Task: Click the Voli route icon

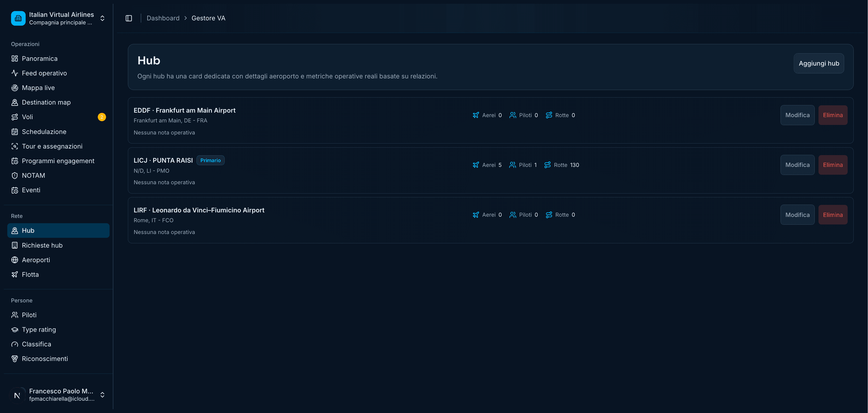Action: 15,117
